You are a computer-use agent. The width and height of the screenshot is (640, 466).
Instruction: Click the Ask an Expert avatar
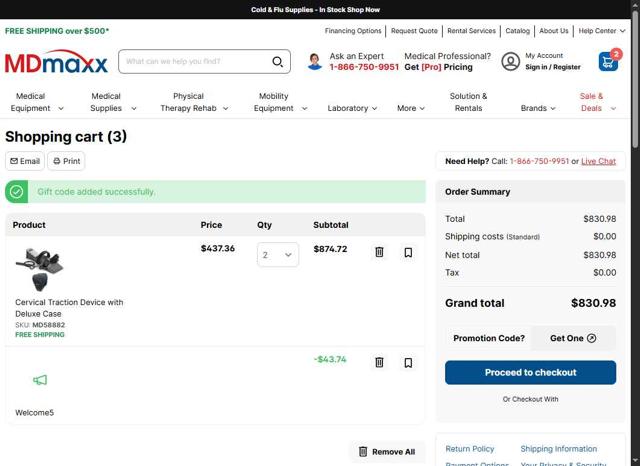point(314,62)
